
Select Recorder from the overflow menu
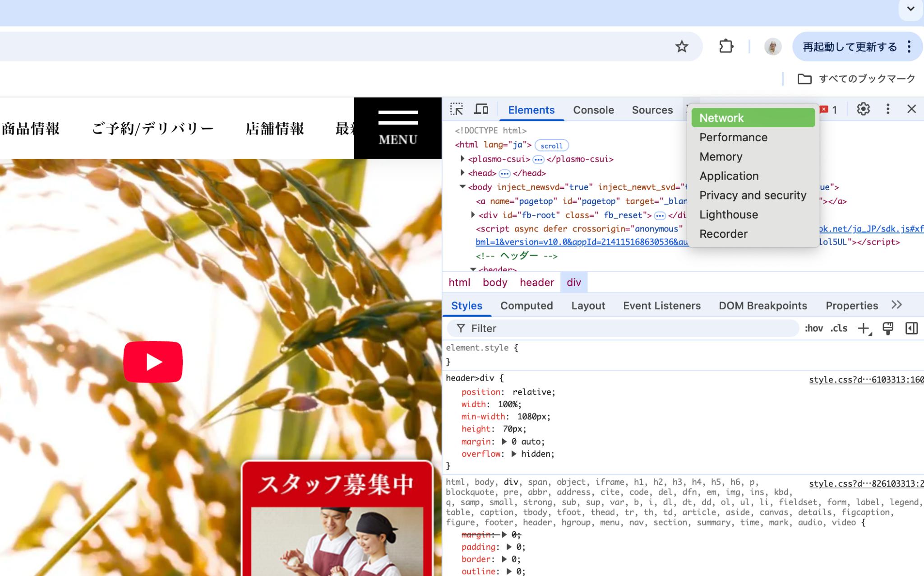pos(753,234)
